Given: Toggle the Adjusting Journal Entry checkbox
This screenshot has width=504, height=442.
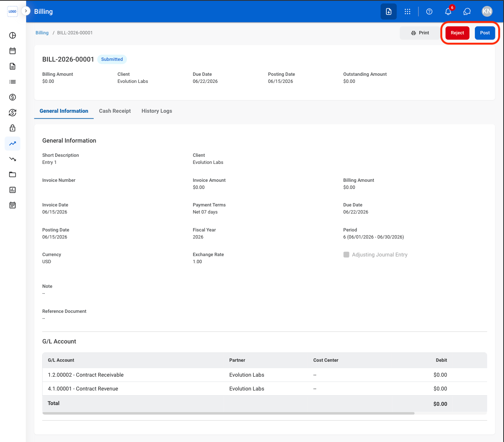Looking at the screenshot, I should [346, 255].
